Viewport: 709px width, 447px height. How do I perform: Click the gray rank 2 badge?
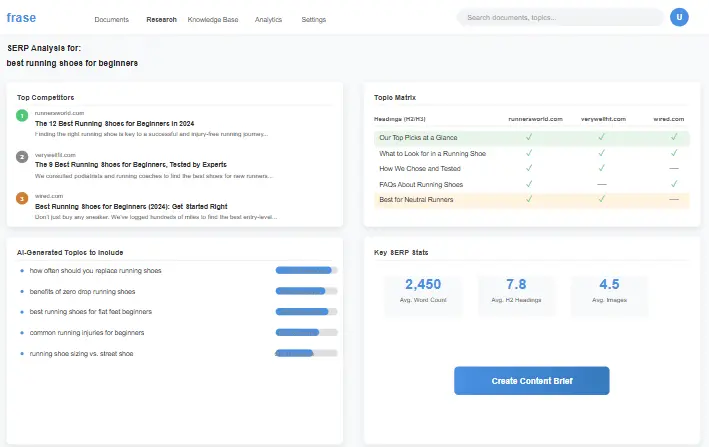click(22, 157)
